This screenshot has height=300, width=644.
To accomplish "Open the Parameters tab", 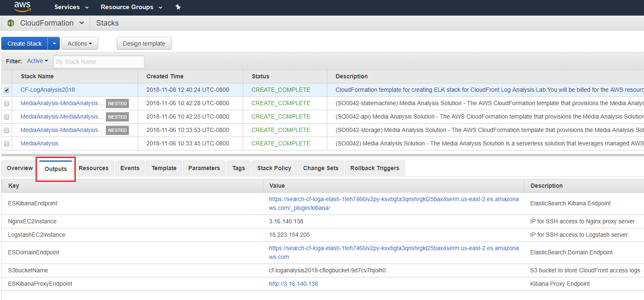I will (x=204, y=168).
